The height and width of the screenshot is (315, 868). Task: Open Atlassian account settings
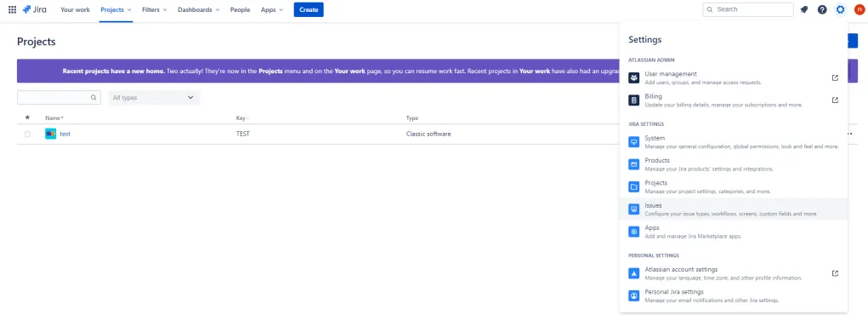tap(734, 273)
